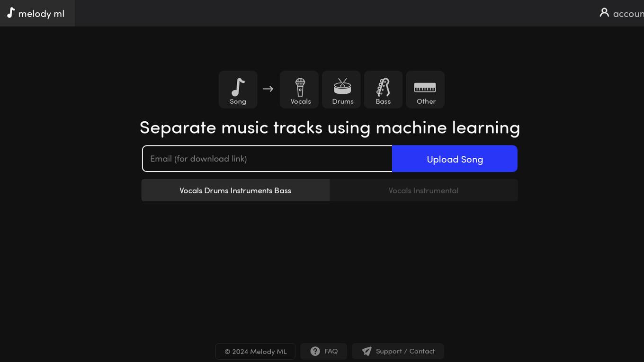Click the melody ml logo

[x=36, y=13]
